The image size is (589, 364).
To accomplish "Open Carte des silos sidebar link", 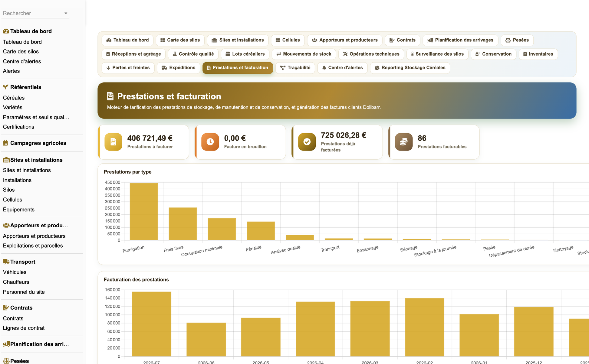I will point(21,51).
